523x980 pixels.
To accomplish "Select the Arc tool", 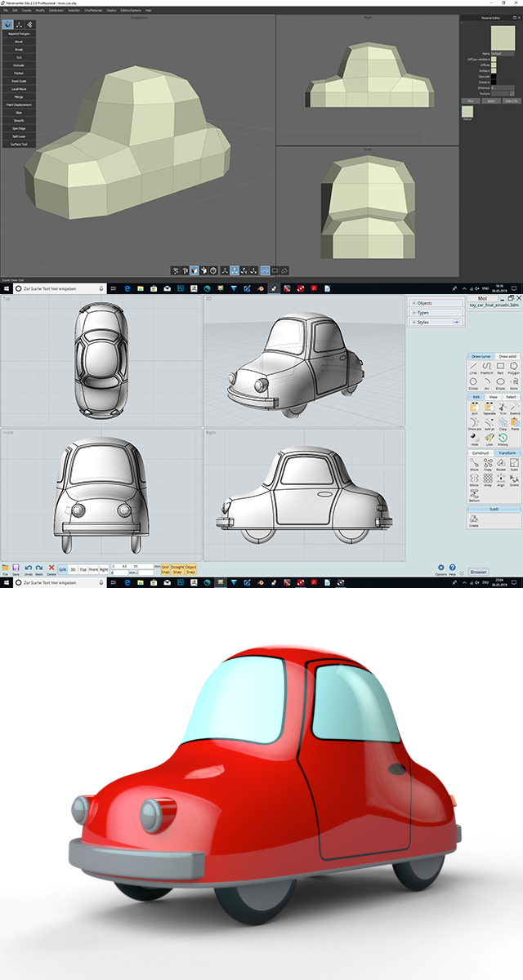I will pyautogui.click(x=487, y=384).
